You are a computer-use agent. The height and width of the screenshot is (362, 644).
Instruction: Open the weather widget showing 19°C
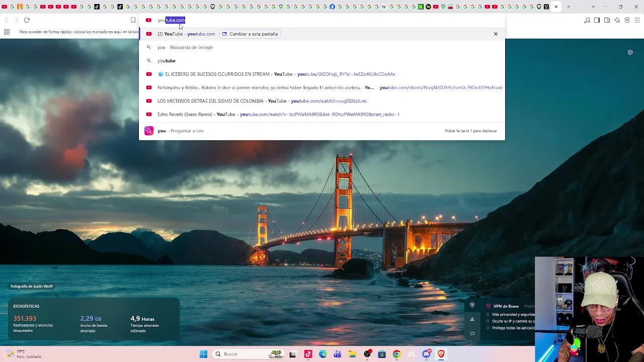[24, 354]
